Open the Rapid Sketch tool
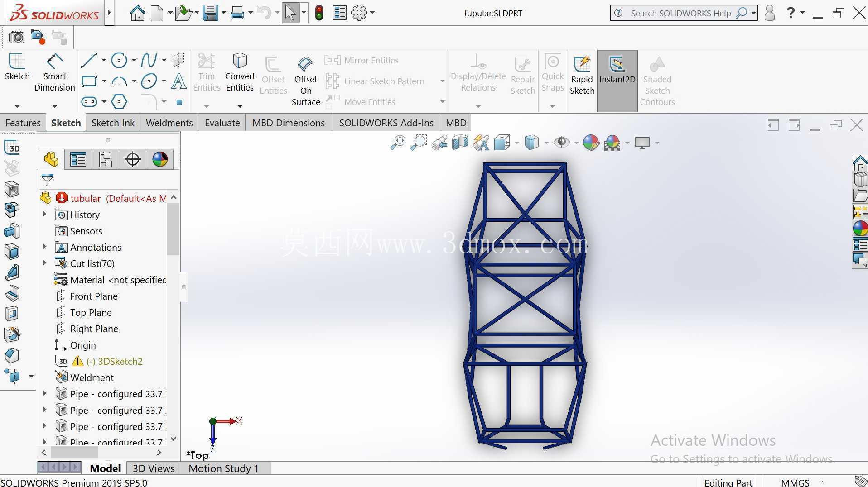 coord(582,75)
